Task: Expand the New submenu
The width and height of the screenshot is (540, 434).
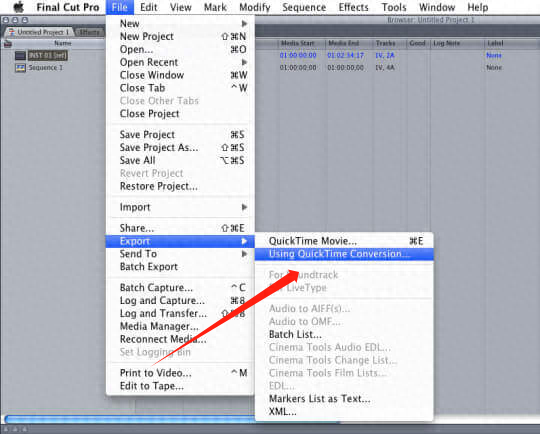Action: click(180, 24)
